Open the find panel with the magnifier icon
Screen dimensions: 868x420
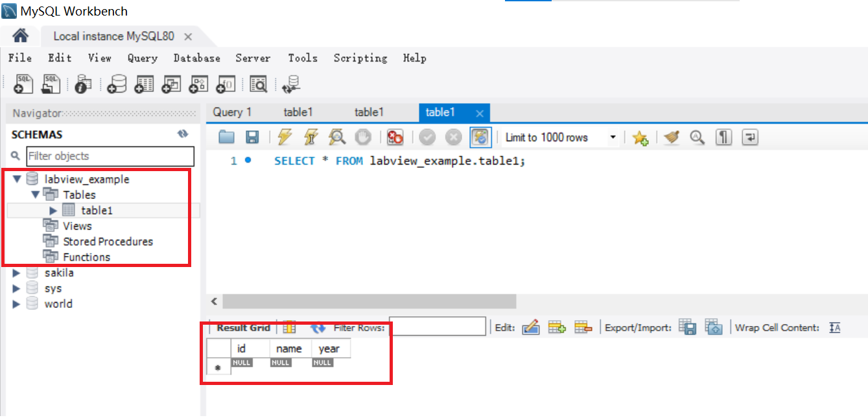point(697,137)
